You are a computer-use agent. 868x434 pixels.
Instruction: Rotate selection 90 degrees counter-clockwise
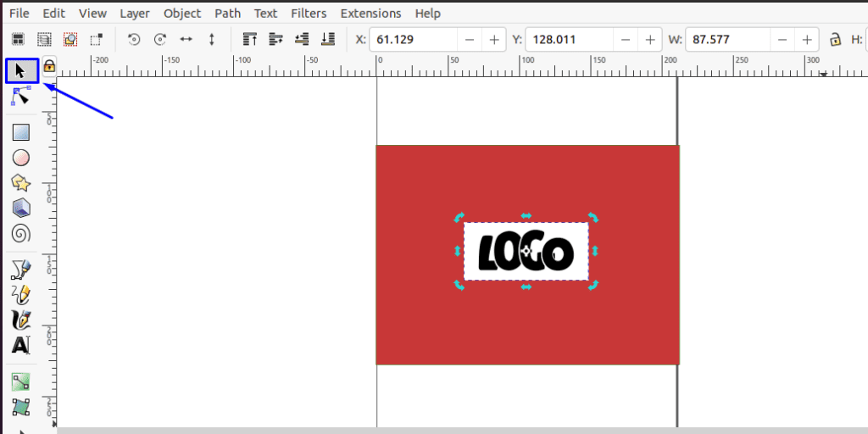[x=134, y=40]
